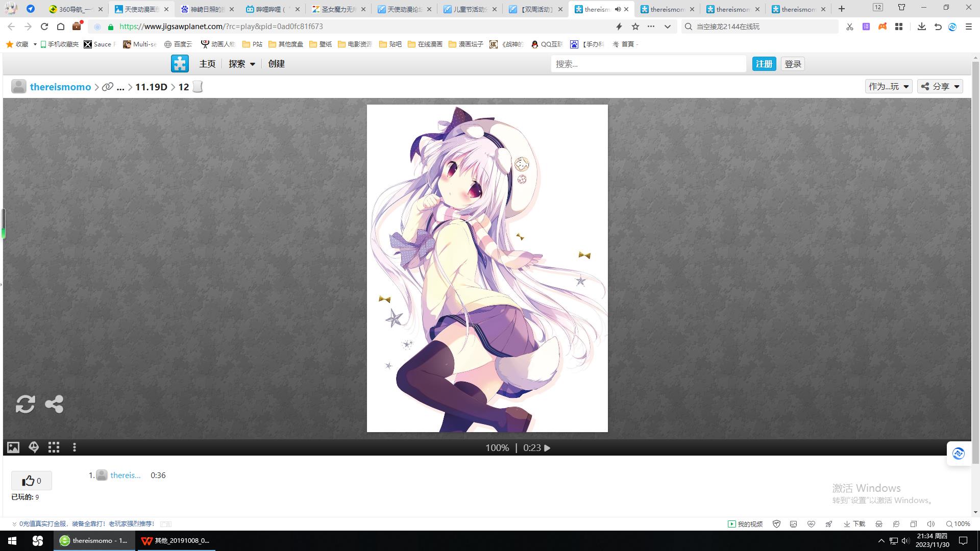Click the restart puzzle refresh icon

(x=25, y=404)
